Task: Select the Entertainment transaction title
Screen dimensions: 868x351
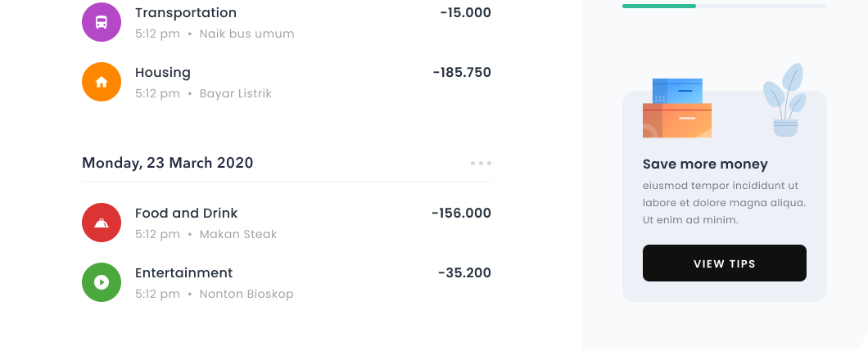Action: click(x=184, y=273)
